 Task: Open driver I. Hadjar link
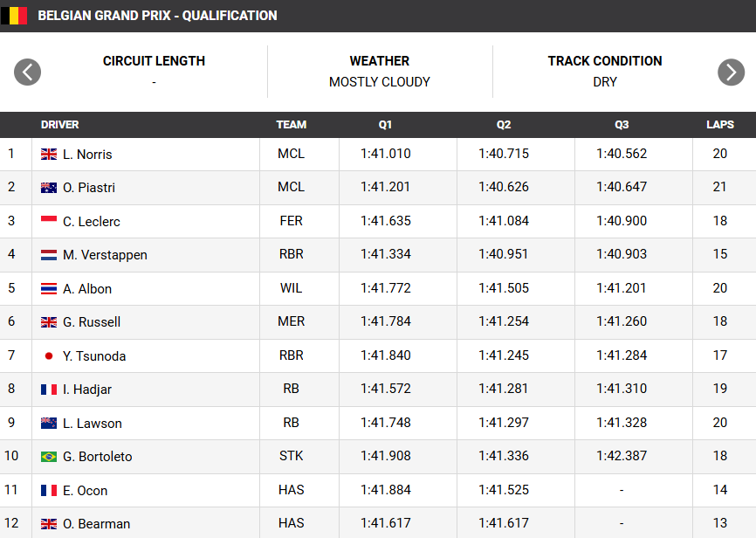point(87,390)
